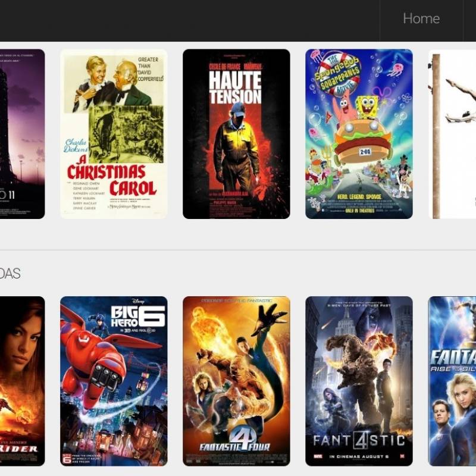
Task: Click the Fantastic 4 Four emblem logo
Action: (236, 440)
